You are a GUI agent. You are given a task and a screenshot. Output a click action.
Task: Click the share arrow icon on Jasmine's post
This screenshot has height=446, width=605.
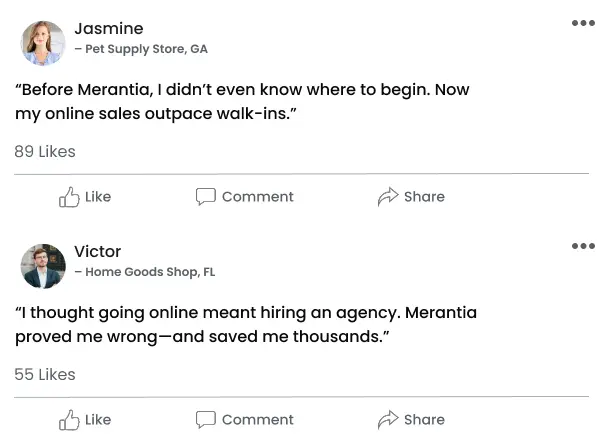click(388, 197)
